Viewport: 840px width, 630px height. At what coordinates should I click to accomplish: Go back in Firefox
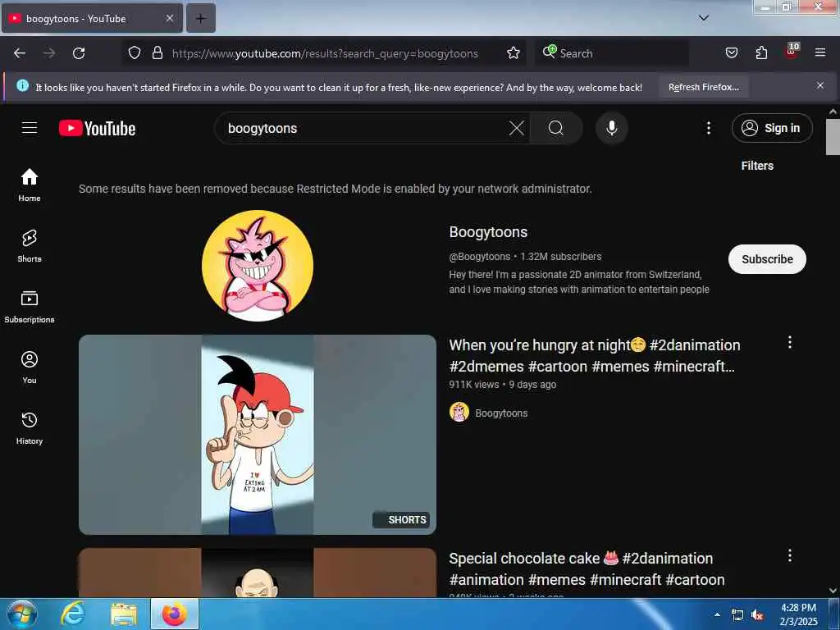(x=20, y=53)
